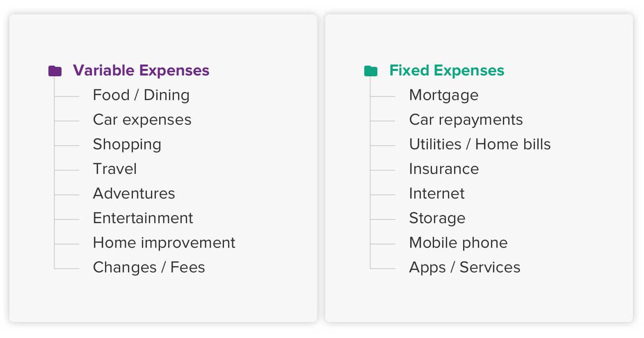Click the purple Variable Expenses folder icon
The height and width of the screenshot is (338, 644).
(55, 71)
